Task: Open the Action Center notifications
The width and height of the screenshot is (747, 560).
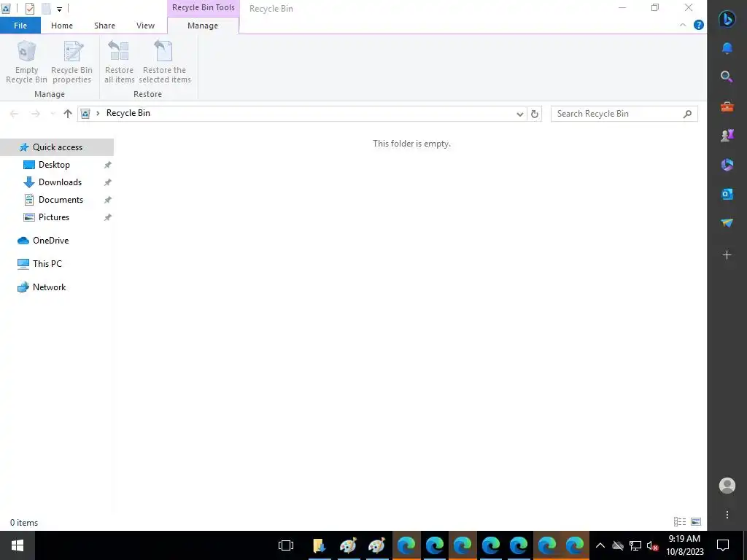Action: coord(723,545)
